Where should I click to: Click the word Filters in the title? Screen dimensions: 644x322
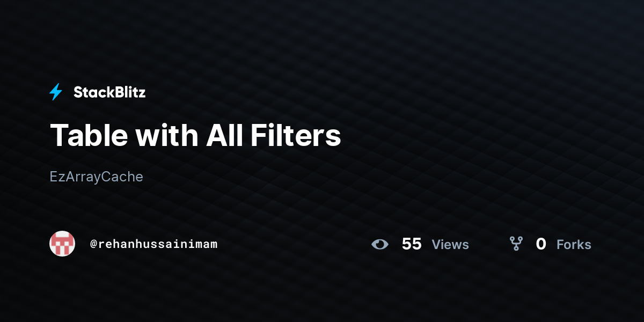coord(296,135)
